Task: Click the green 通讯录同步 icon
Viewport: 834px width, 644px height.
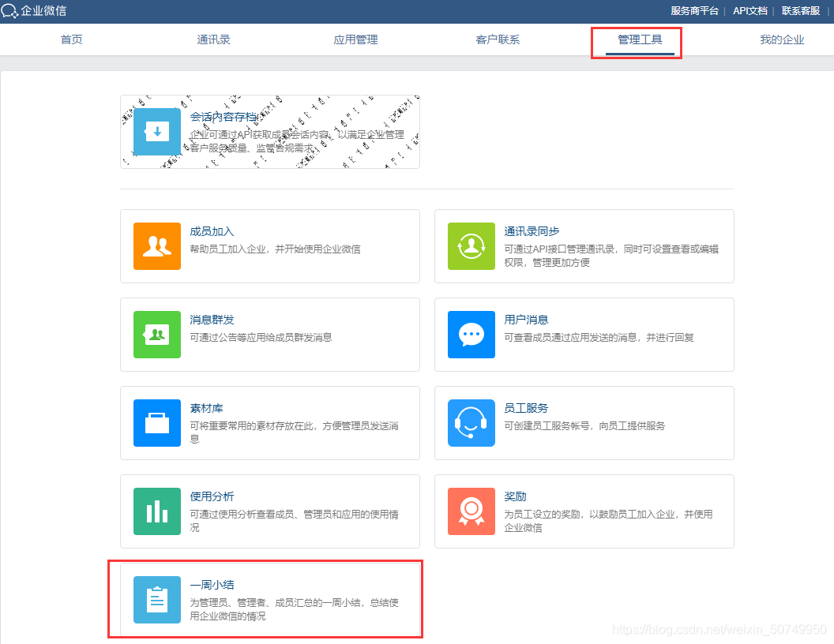Action: (471, 246)
